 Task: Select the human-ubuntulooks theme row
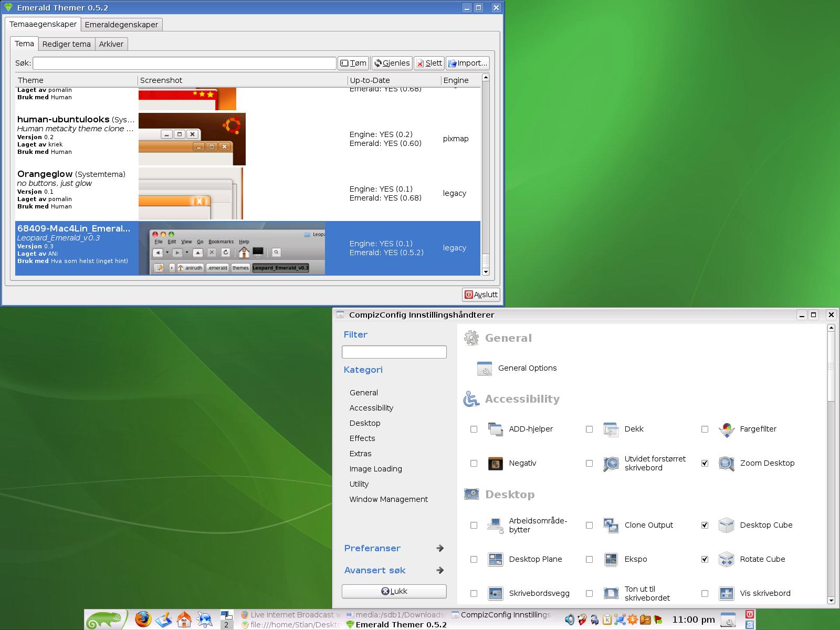pyautogui.click(x=248, y=139)
